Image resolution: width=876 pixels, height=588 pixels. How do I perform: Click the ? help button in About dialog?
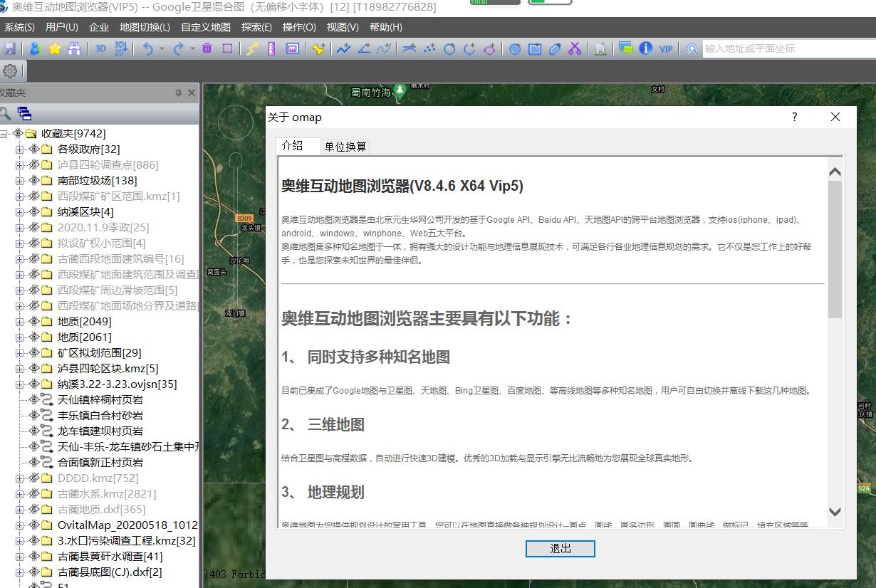(x=795, y=117)
